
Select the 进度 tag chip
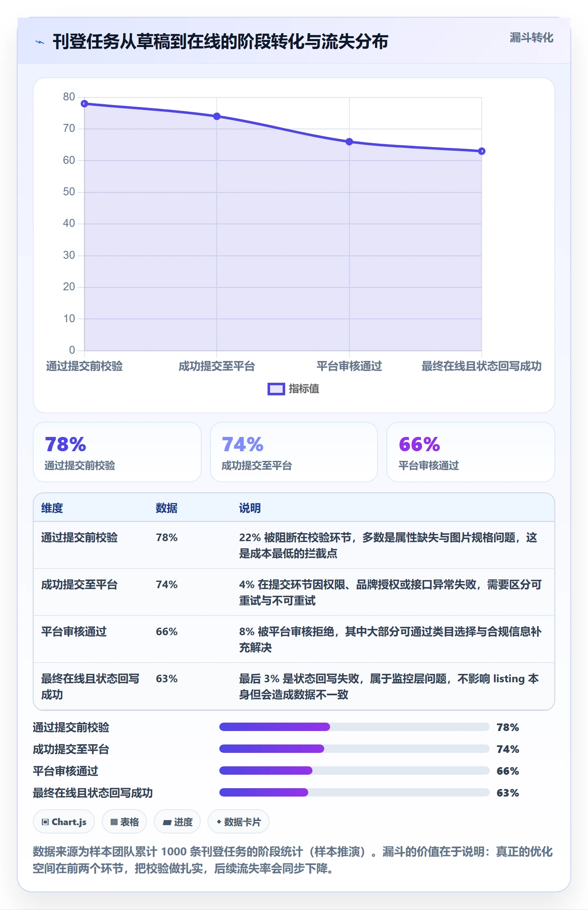click(177, 821)
